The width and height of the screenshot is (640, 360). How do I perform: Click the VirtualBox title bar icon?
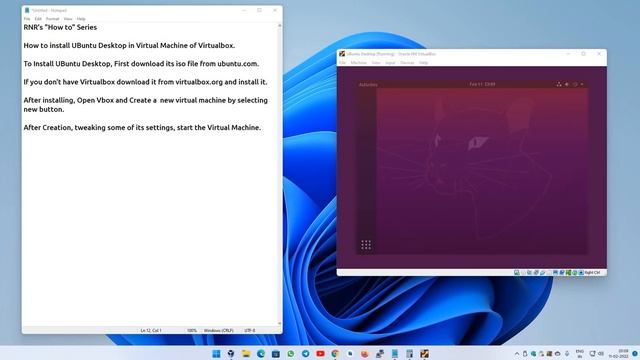point(342,54)
